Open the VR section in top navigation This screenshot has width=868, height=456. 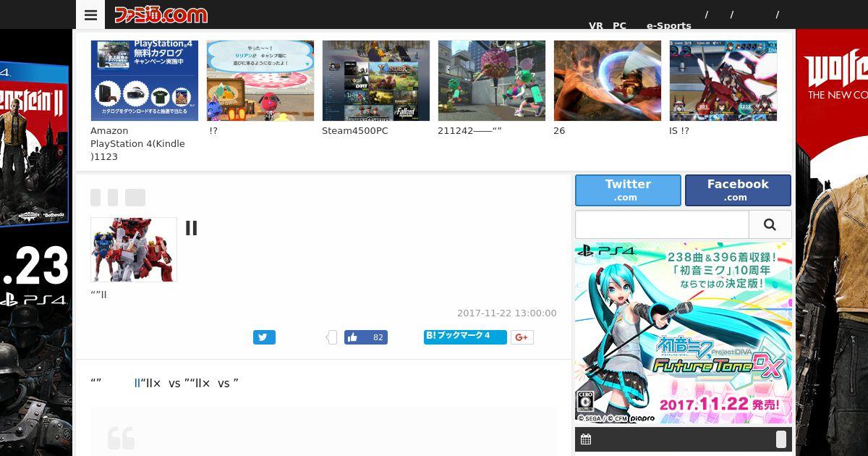596,25
